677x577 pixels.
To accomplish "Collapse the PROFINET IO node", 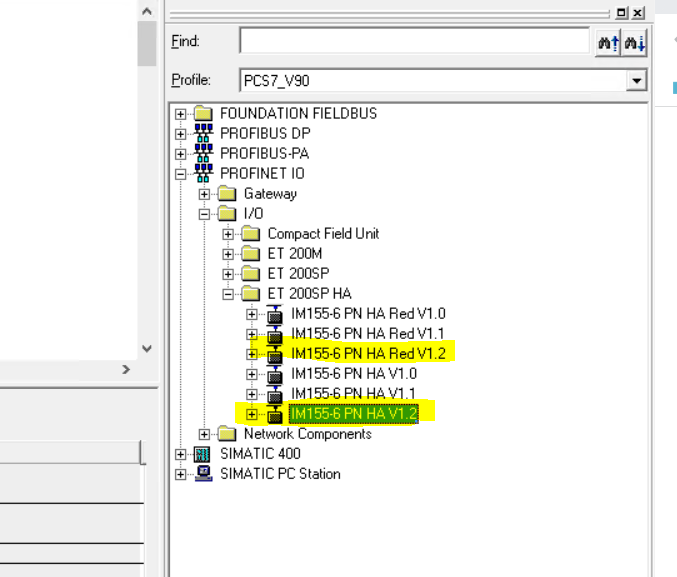I will point(180,174).
